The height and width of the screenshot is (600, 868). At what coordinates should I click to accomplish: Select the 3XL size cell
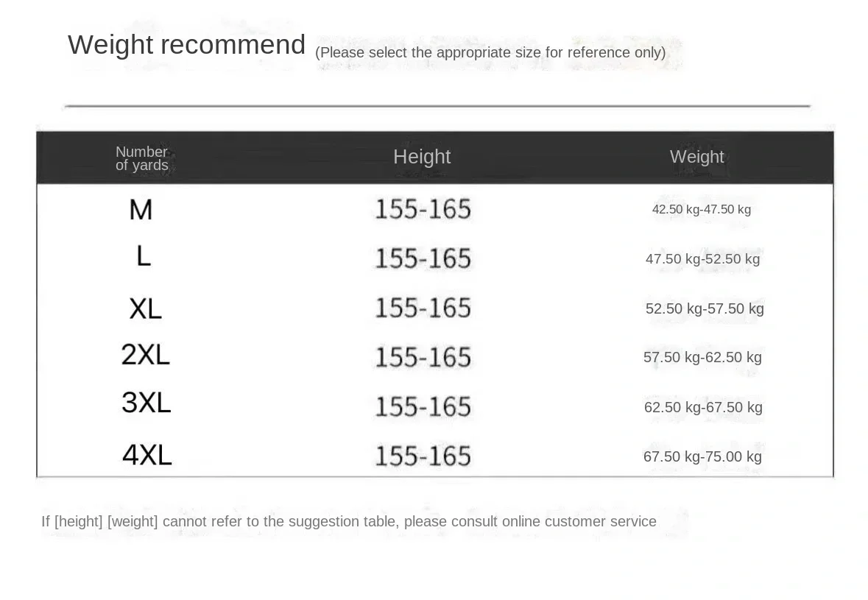147,403
